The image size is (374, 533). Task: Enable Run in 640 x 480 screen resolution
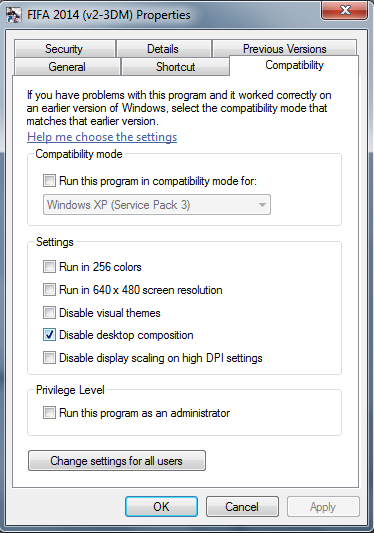49,290
